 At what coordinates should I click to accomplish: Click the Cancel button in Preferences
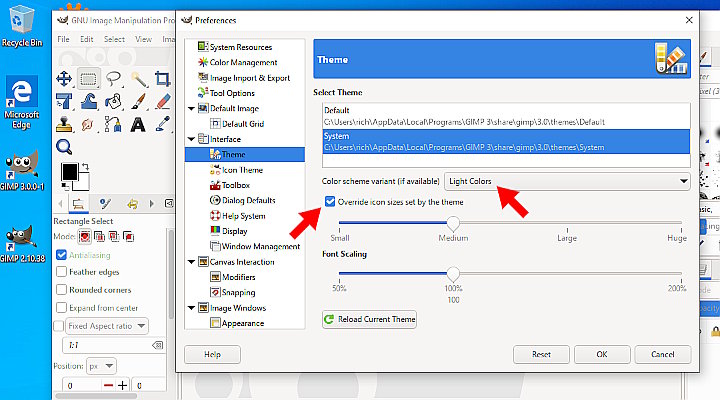pos(663,355)
